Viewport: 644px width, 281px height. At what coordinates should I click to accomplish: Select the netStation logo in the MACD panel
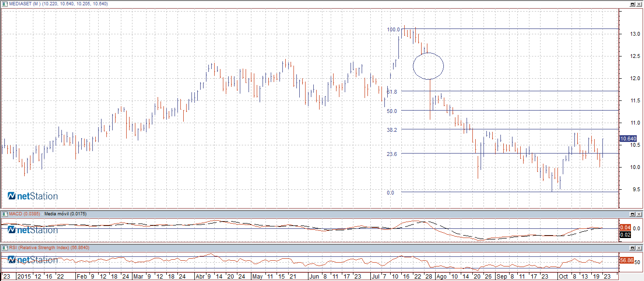pos(31,230)
